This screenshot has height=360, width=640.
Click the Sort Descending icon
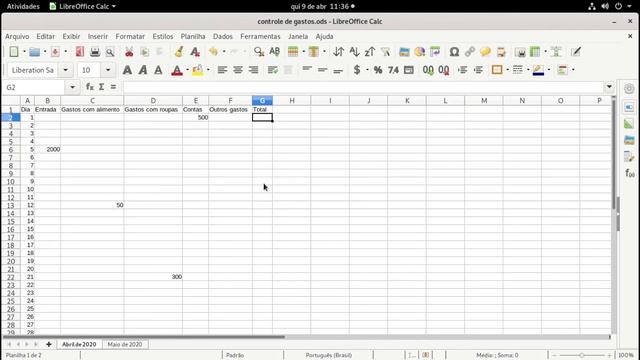tap(370, 52)
